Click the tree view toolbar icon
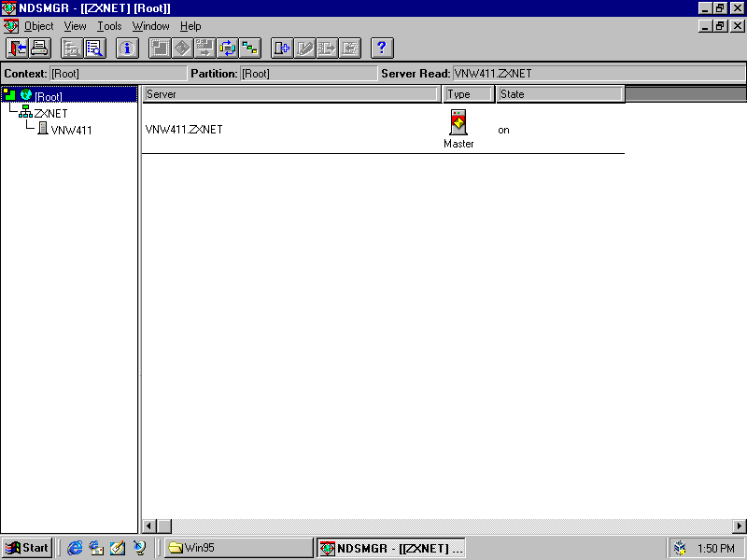Screen dimensions: 747x560 pyautogui.click(x=73, y=49)
